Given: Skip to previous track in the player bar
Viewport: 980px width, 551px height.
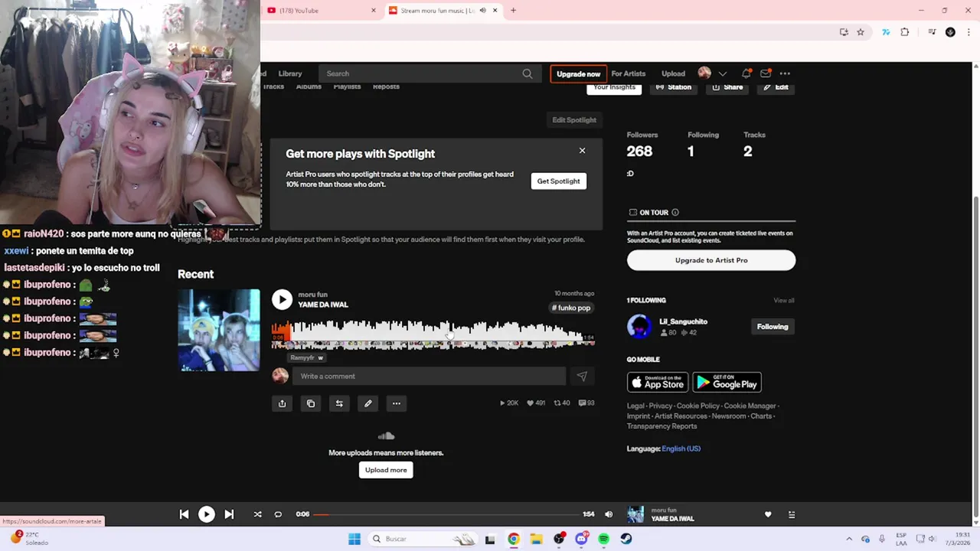Looking at the screenshot, I should click(x=184, y=514).
